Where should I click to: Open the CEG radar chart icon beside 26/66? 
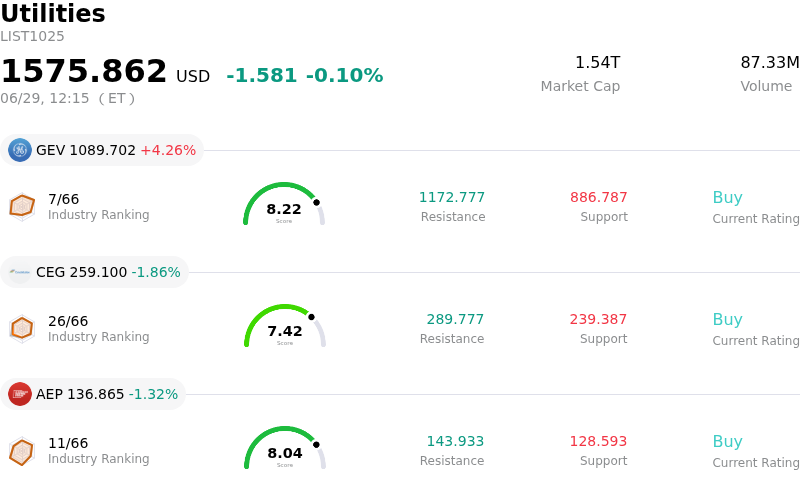click(22, 329)
